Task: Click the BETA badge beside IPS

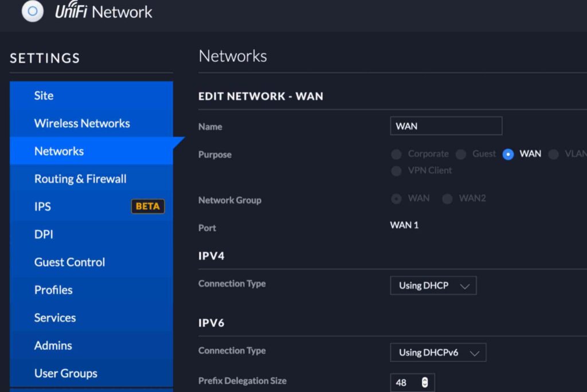Action: 148,206
